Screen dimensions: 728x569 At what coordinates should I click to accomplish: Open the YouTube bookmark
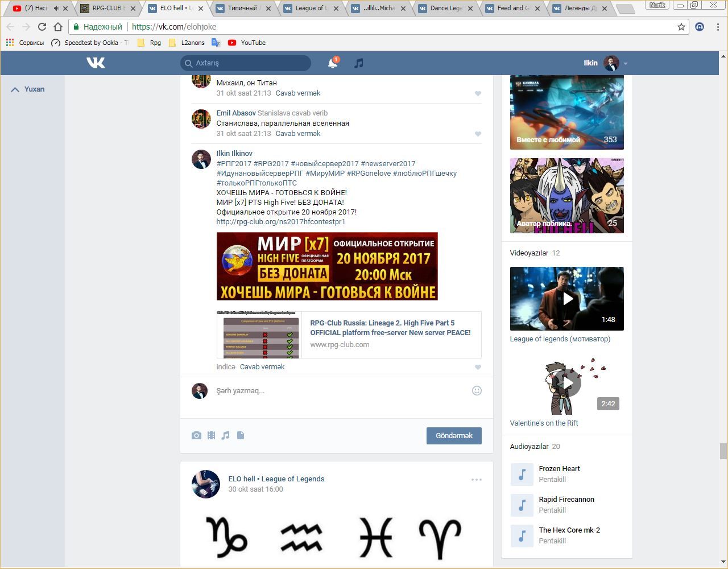[x=247, y=43]
